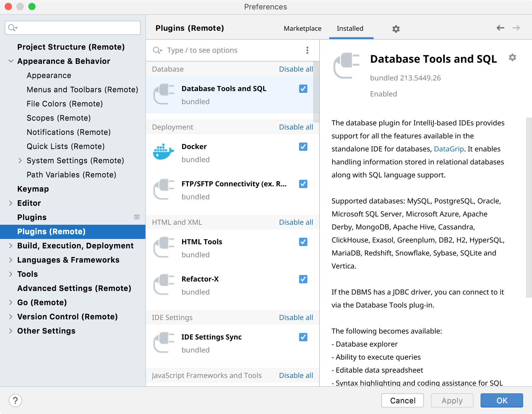This screenshot has width=532, height=414.
Task: Uncheck the Docker plugin checkbox
Action: [303, 147]
